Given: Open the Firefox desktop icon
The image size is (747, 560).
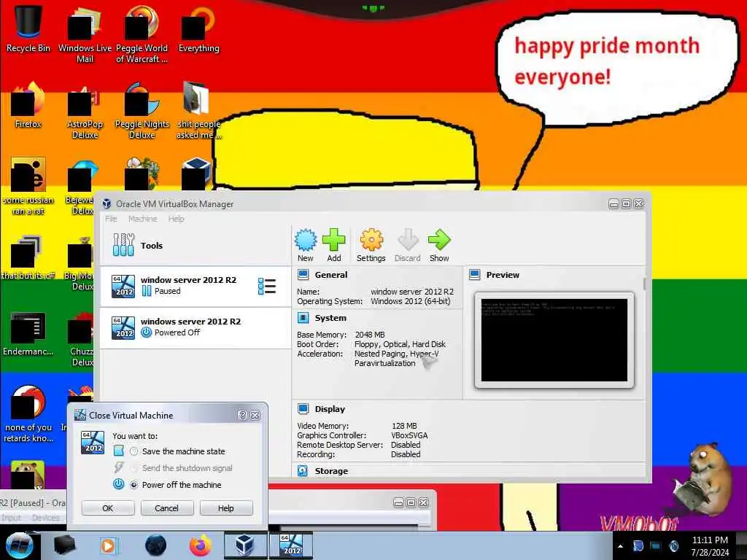Looking at the screenshot, I should 28,105.
